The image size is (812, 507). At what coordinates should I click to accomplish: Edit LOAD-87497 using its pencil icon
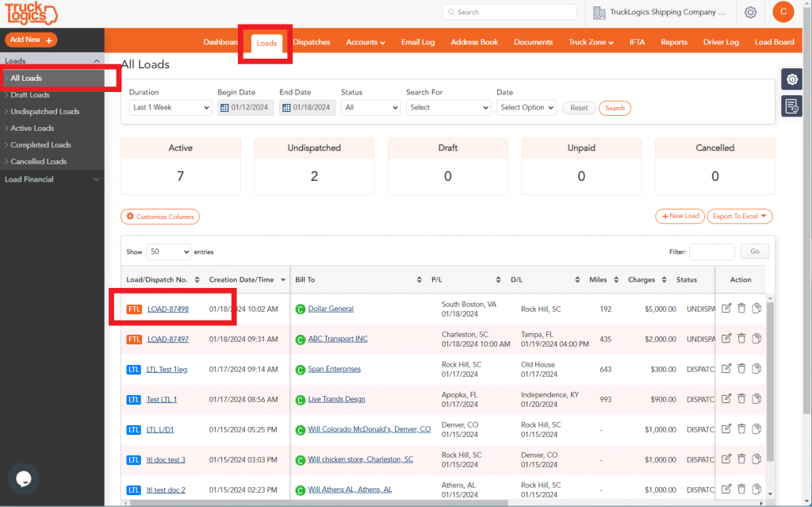click(x=726, y=339)
